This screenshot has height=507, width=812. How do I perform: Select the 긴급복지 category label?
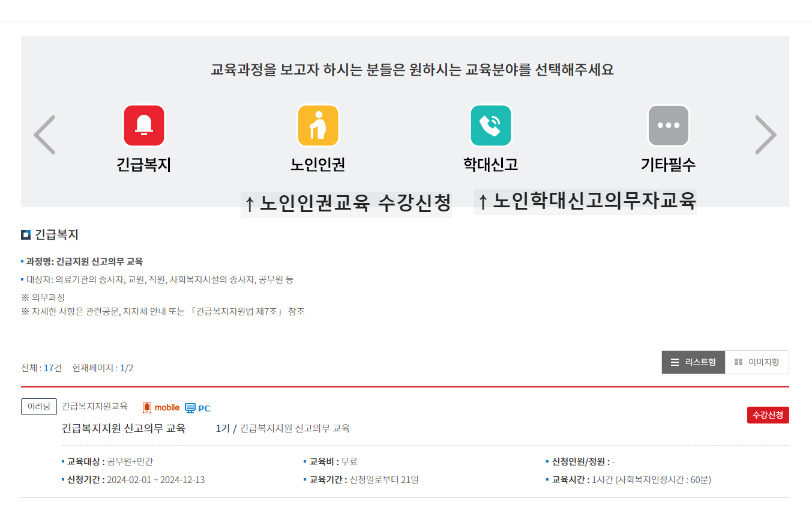pos(143,165)
